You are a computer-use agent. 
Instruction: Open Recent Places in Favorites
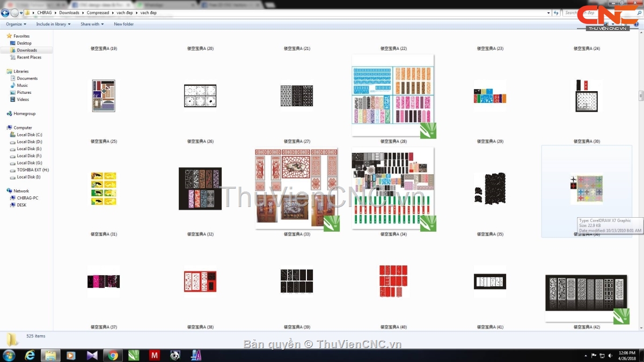25,57
